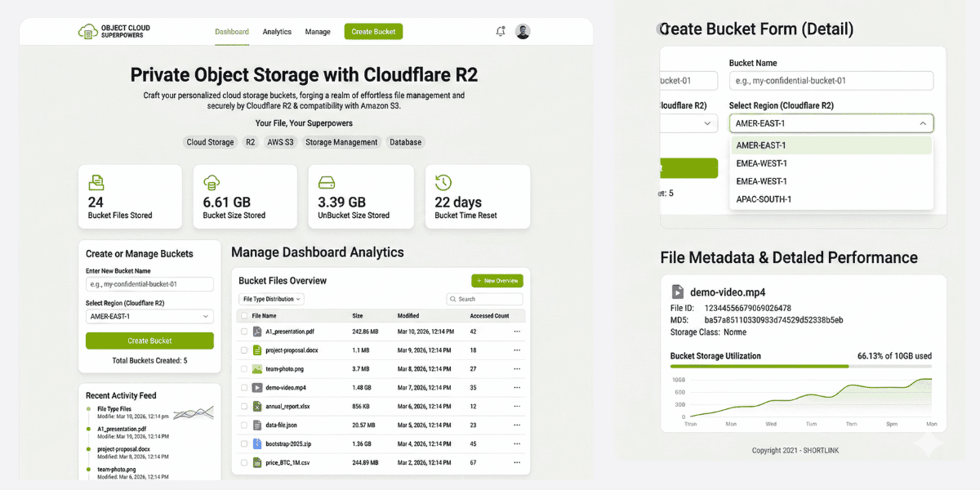Click the Create Bucket button in top navigation
This screenshot has height=490, width=980.
point(373,32)
